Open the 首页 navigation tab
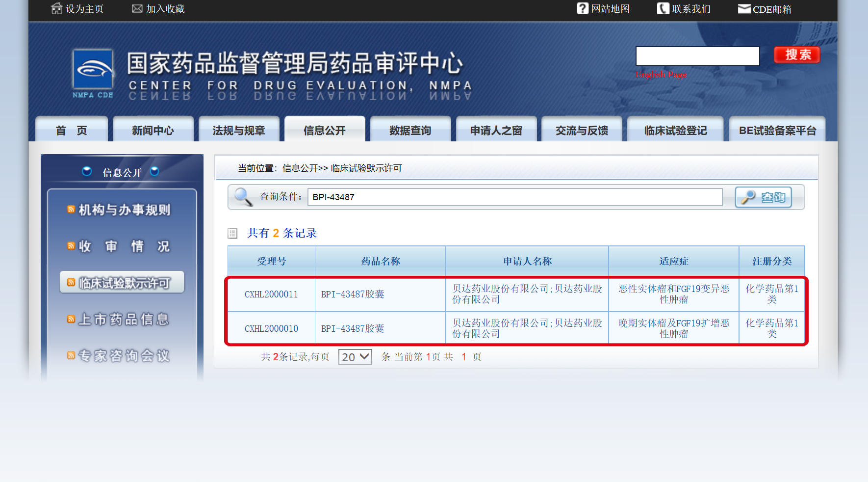The image size is (868, 482). point(72,130)
